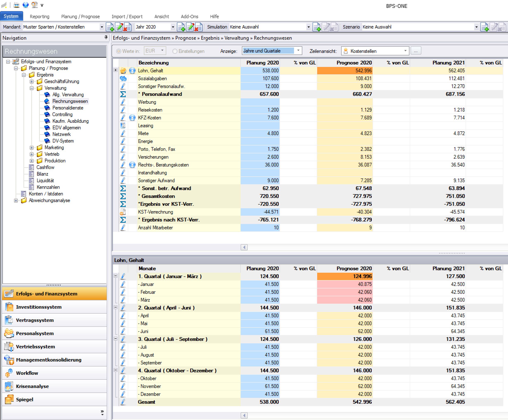Open the Szenario dropdown
This screenshot has width=508, height=420.
[476, 27]
